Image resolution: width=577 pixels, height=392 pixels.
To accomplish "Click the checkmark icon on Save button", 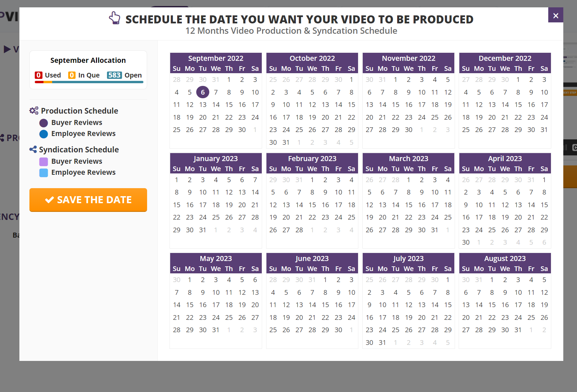I will [x=49, y=200].
